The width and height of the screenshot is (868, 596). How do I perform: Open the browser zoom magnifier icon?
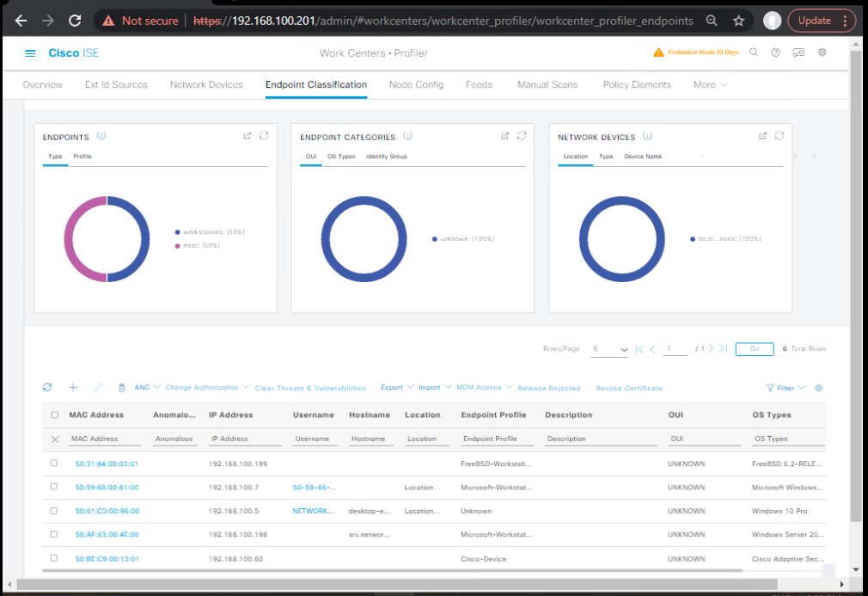pyautogui.click(x=712, y=21)
